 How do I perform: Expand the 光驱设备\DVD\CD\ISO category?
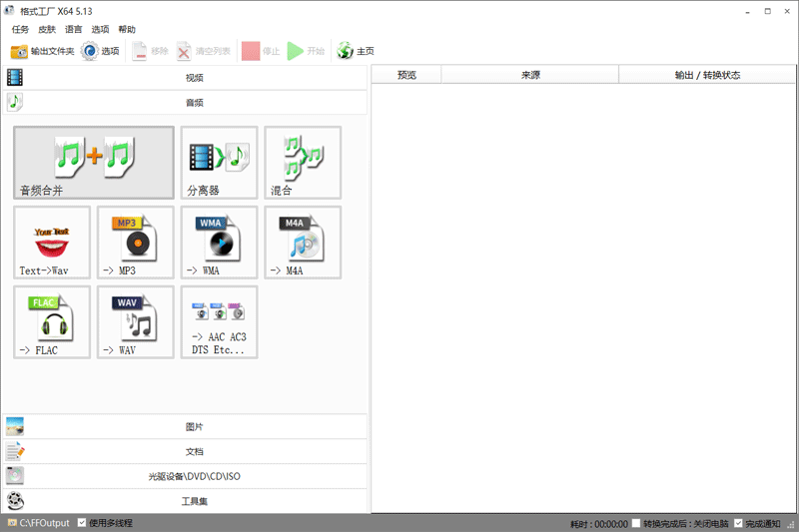point(185,476)
